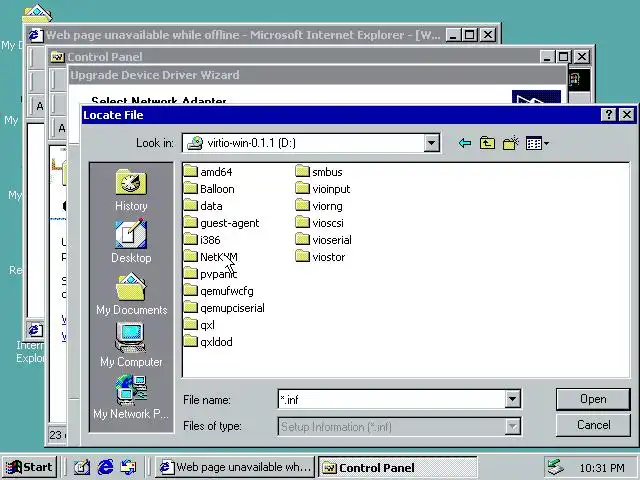Open My Documents in places bar
The image size is (640, 480).
131,294
